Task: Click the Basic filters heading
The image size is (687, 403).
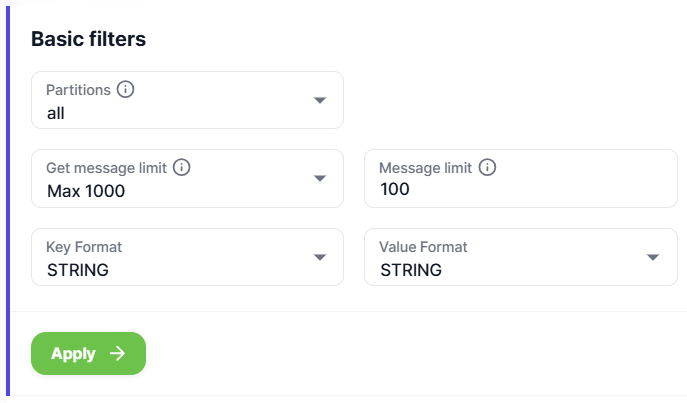Action: point(89,39)
